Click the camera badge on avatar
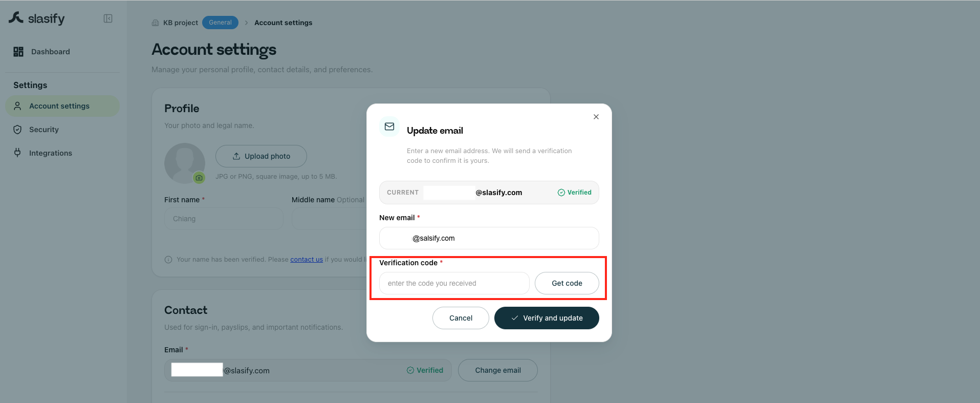The image size is (980, 403). (x=199, y=178)
